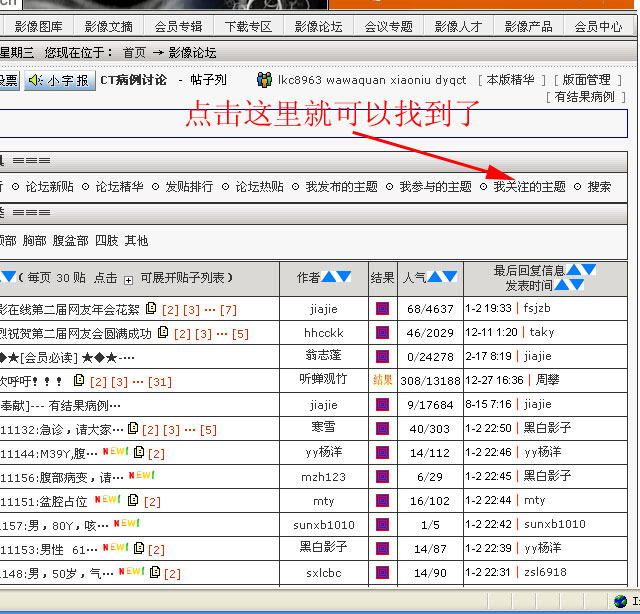
Task: Click the page icon next to thread 11151:盆腔占位
Action: (x=134, y=500)
